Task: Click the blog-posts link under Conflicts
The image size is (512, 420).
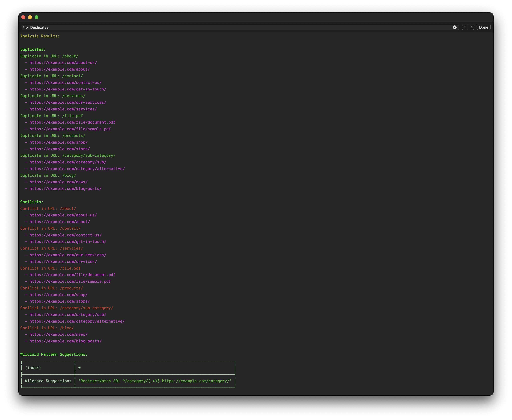Action: click(x=65, y=341)
